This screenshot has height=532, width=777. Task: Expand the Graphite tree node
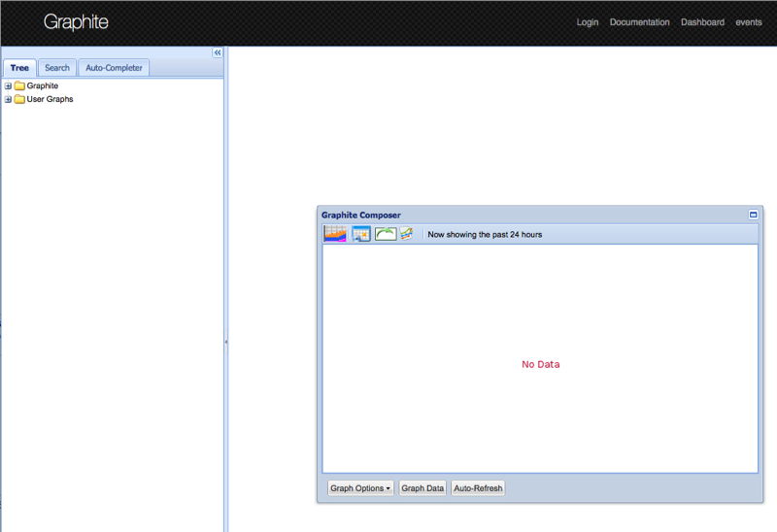pos(9,86)
